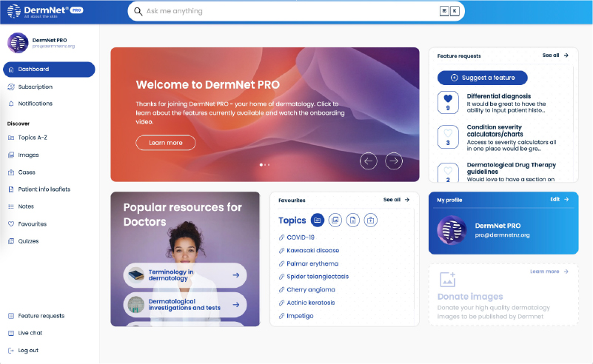This screenshot has height=364, width=593.
Task: Click the search magnifier icon
Action: pos(138,11)
